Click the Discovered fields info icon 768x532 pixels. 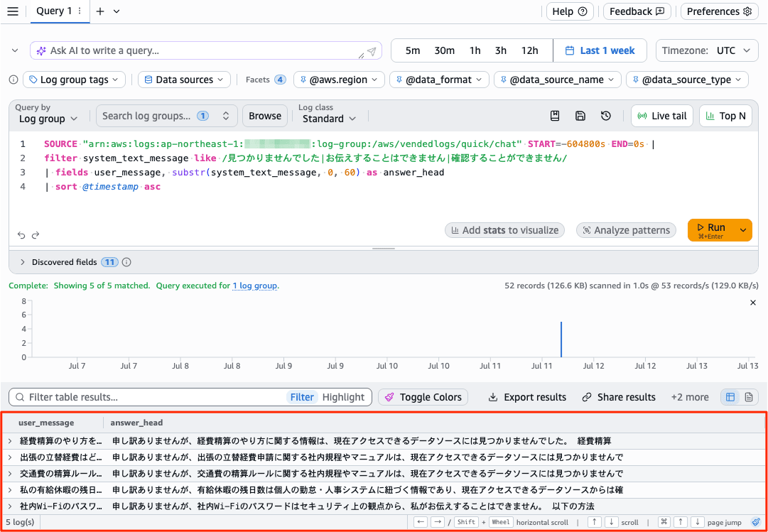click(x=126, y=262)
